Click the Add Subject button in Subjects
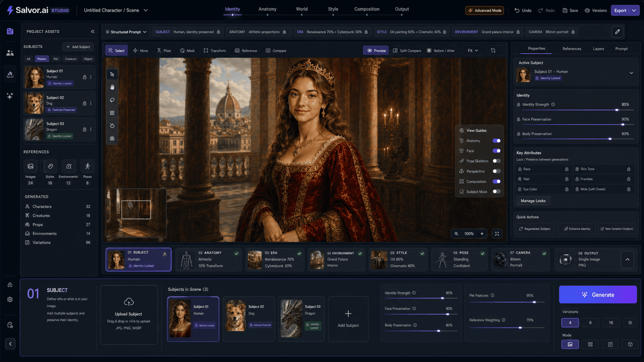Viewport: 644px width, 362px height. (78, 47)
